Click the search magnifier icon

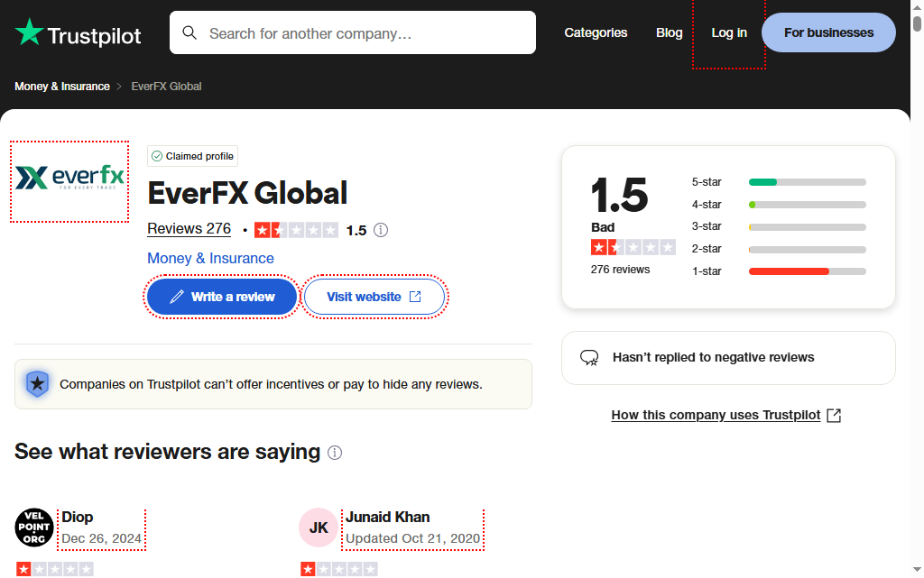click(x=189, y=32)
